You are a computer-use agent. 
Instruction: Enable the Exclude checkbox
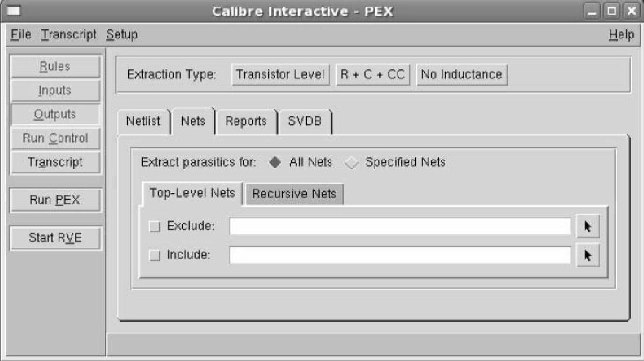(x=155, y=227)
